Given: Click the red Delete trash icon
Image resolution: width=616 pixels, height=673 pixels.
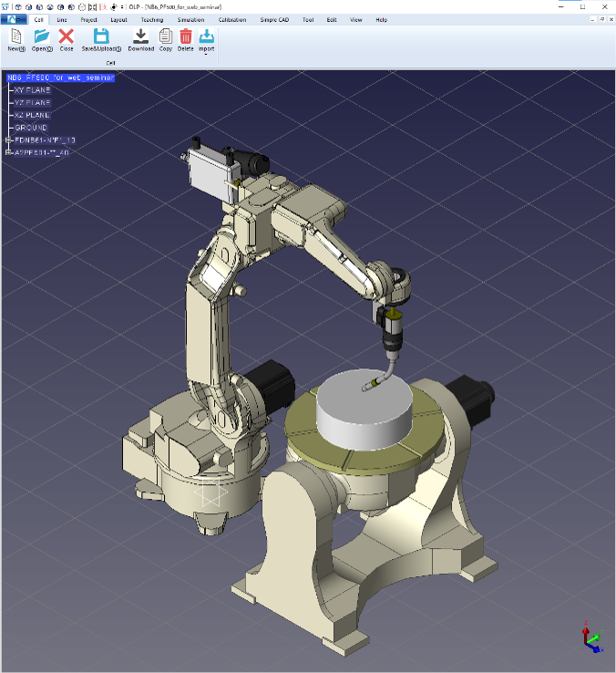Looking at the screenshot, I should (x=186, y=37).
